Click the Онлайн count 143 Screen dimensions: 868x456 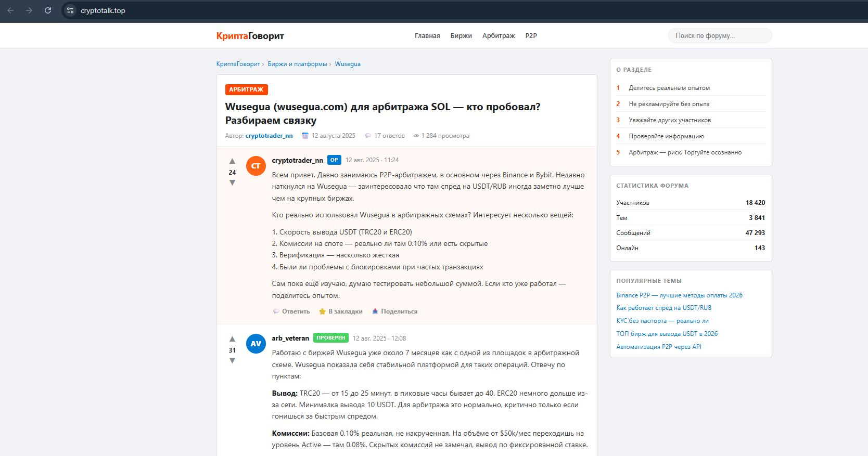(x=760, y=248)
